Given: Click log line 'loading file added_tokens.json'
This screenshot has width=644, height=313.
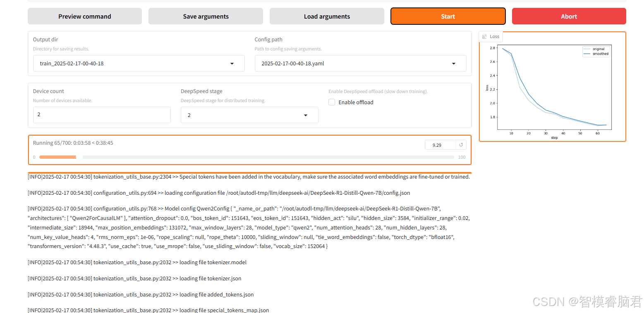Looking at the screenshot, I should 141,294.
